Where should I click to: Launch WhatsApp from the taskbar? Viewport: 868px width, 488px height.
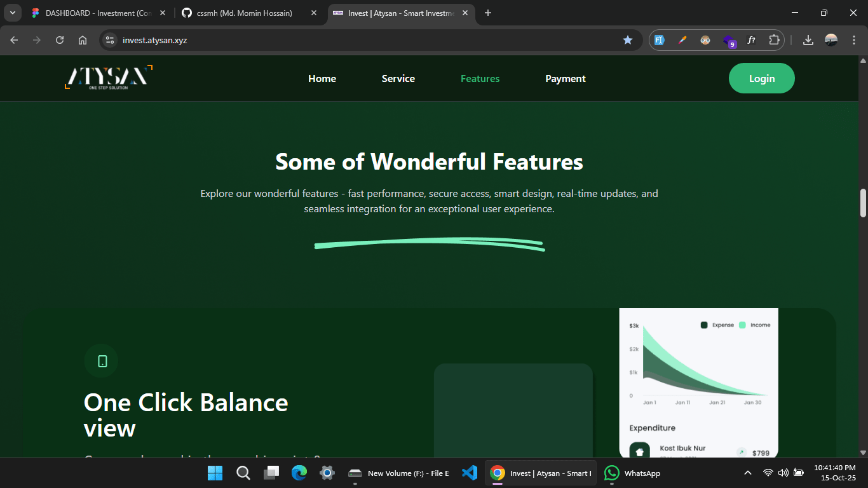click(632, 473)
